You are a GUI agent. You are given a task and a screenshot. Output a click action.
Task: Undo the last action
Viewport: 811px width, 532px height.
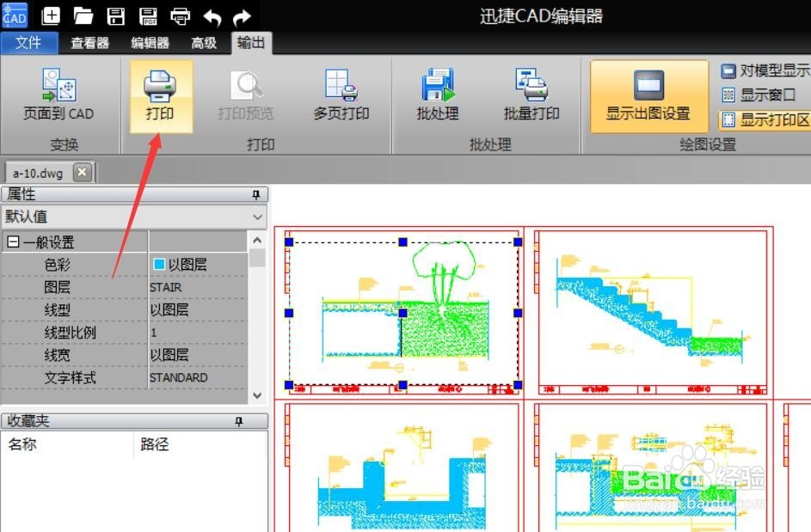point(212,17)
